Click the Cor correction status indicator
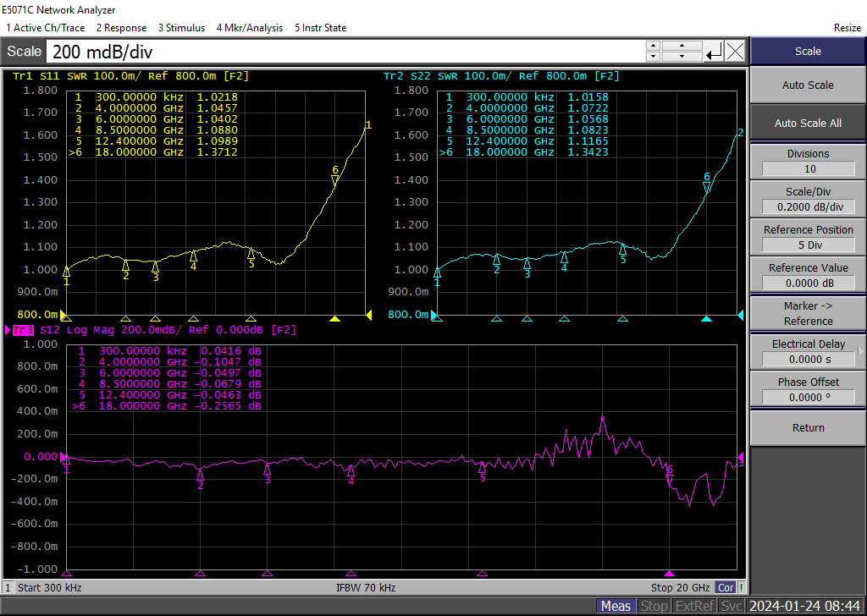 pos(726,587)
